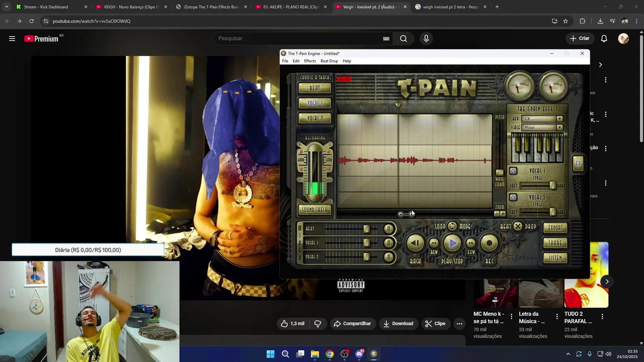The height and width of the screenshot is (362, 644).
Task: Open the FX side panel
Action: pos(578,163)
